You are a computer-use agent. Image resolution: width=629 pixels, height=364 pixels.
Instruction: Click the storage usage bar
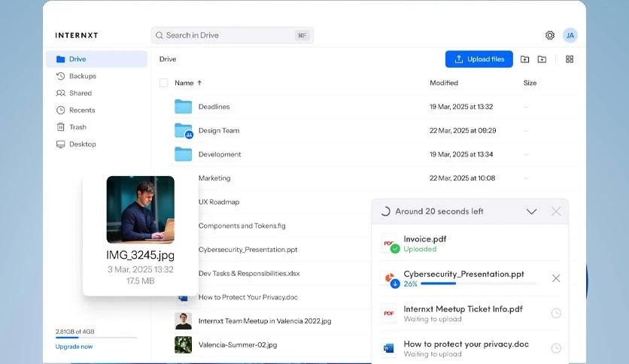pos(96,338)
